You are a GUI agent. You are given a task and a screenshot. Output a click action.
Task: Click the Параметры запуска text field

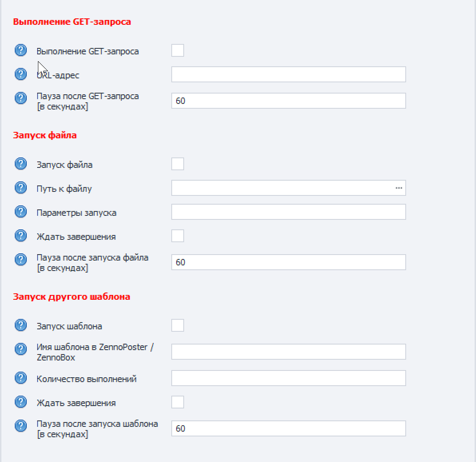288,212
